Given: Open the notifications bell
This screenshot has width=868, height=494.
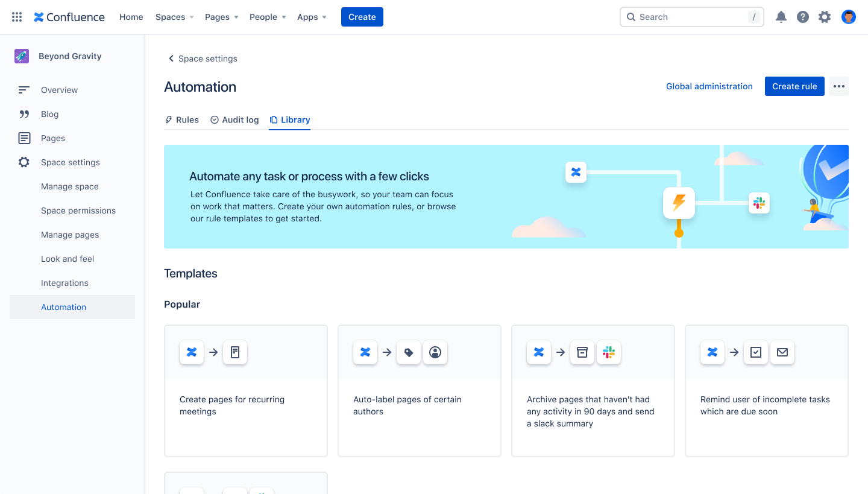Looking at the screenshot, I should tap(781, 16).
